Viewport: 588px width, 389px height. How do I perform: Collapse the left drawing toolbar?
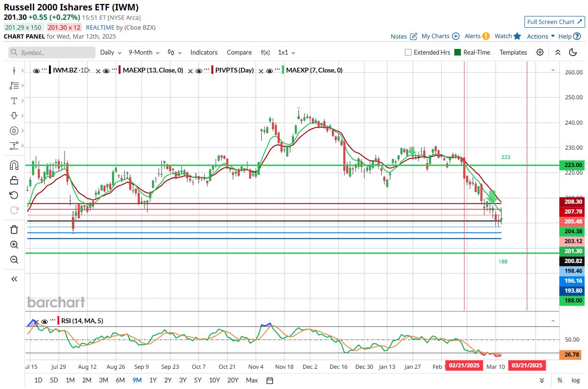14,279
